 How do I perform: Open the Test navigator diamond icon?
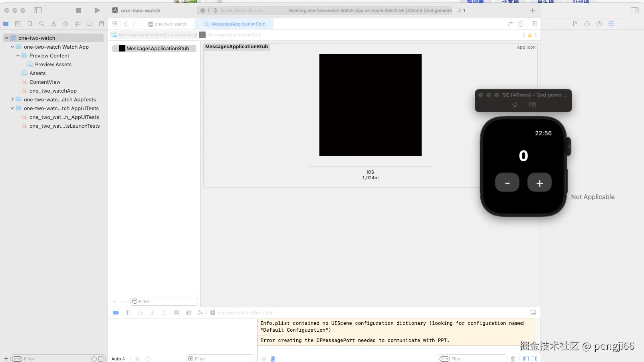click(65, 24)
